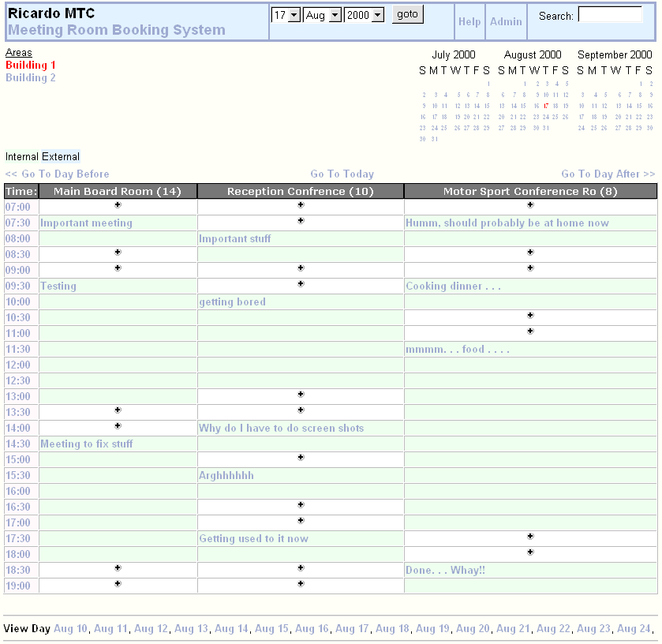Open the Admin page
Viewport: 662px width, 644px height.
[x=506, y=21]
